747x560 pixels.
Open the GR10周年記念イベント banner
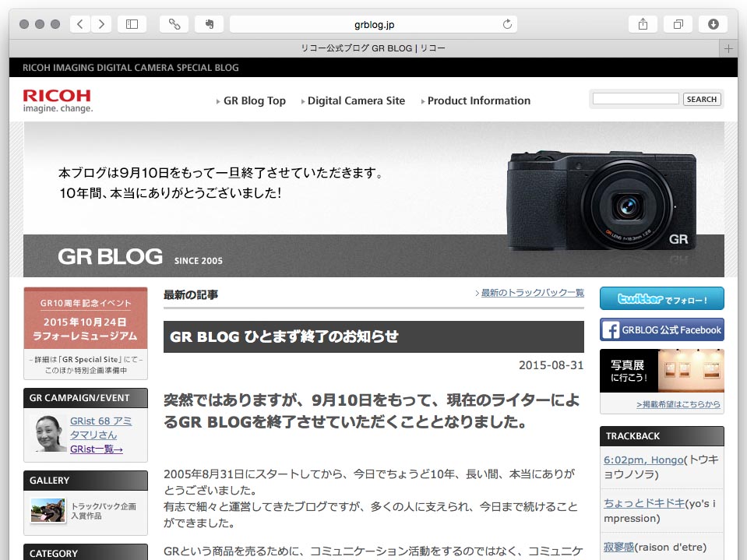point(86,333)
